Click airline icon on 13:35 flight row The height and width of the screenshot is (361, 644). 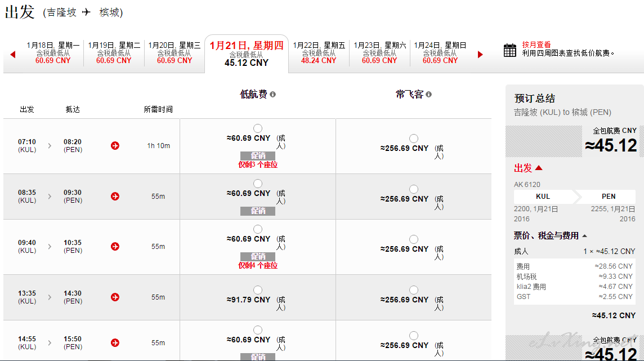click(115, 297)
